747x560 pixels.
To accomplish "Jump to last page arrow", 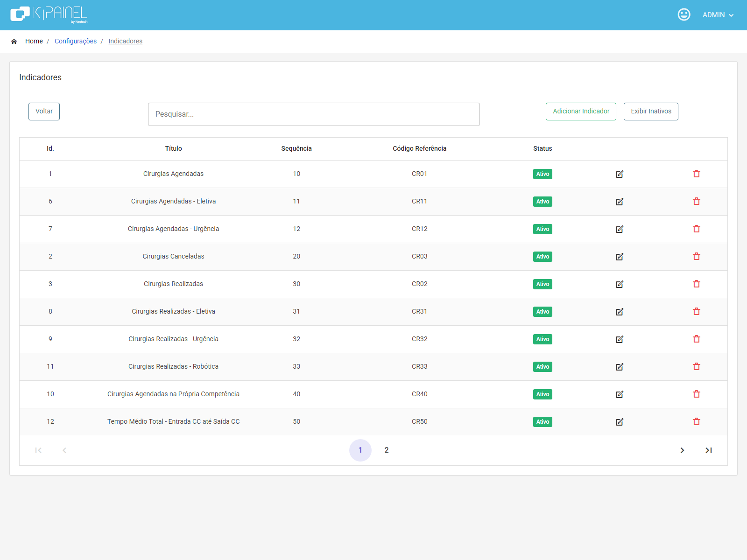I will [x=709, y=450].
